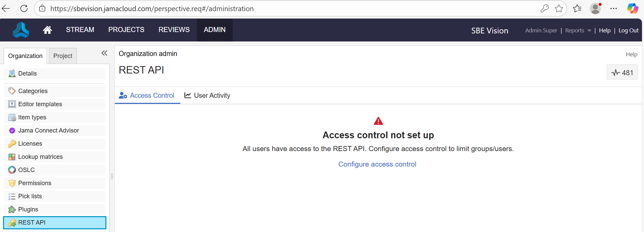Open Jama Connect Advisor settings
Image resolution: width=644 pixels, height=232 pixels.
tap(49, 130)
